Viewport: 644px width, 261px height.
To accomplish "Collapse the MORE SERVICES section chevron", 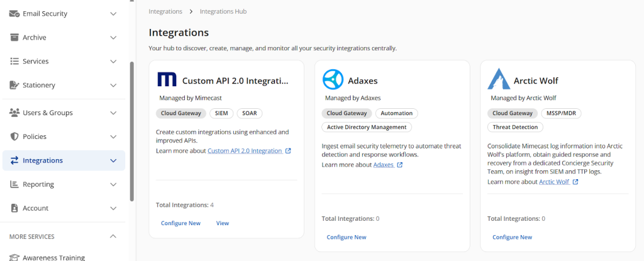I will coord(113,236).
